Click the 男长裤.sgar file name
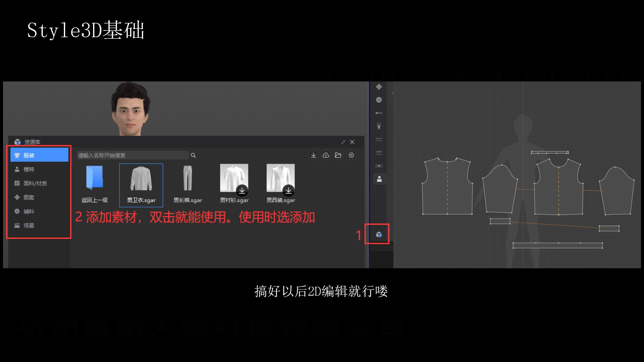Image resolution: width=644 pixels, height=362 pixels. 188,200
